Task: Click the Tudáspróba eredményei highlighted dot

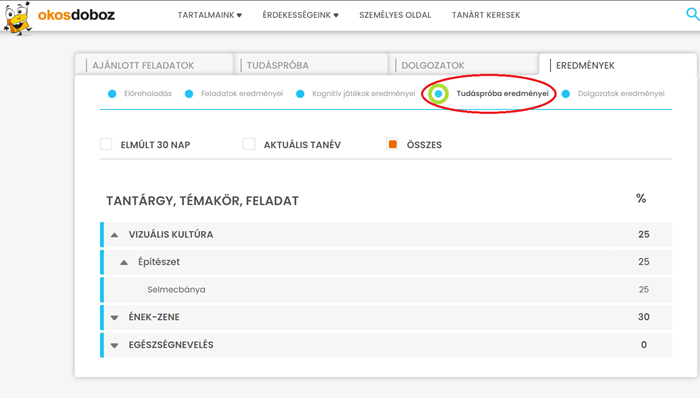Action: [x=438, y=94]
